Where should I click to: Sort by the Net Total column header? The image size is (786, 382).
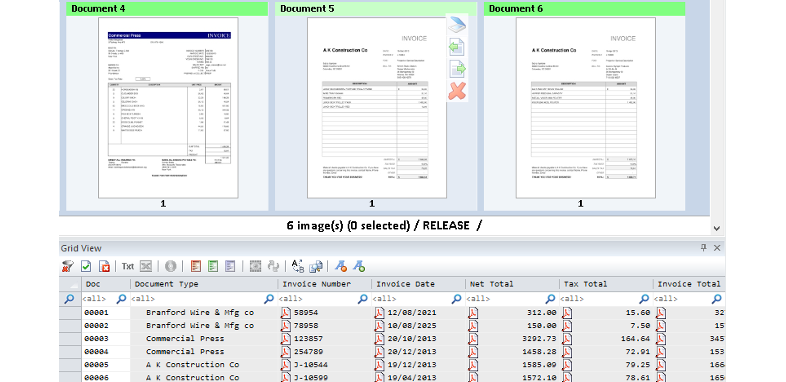(x=512, y=284)
